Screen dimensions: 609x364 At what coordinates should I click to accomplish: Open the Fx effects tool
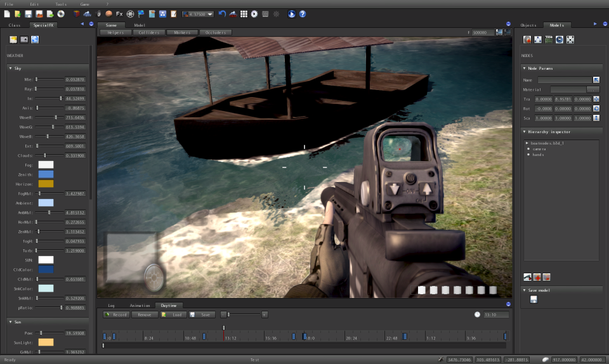coord(119,14)
